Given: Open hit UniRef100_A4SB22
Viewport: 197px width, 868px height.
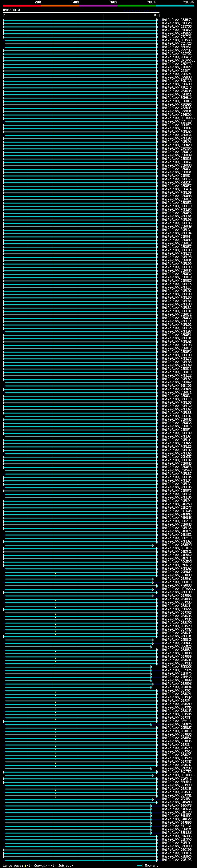Looking at the screenshot, I should (x=177, y=33).
